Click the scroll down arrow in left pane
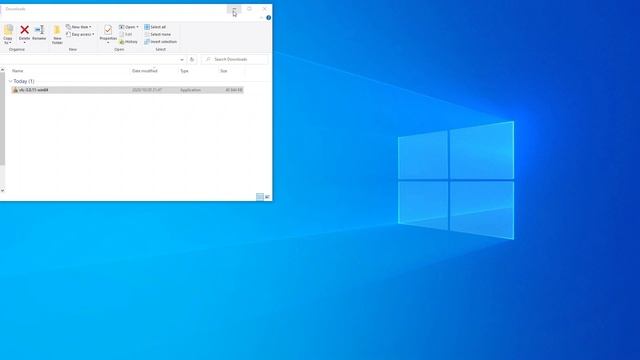 [x=2, y=190]
